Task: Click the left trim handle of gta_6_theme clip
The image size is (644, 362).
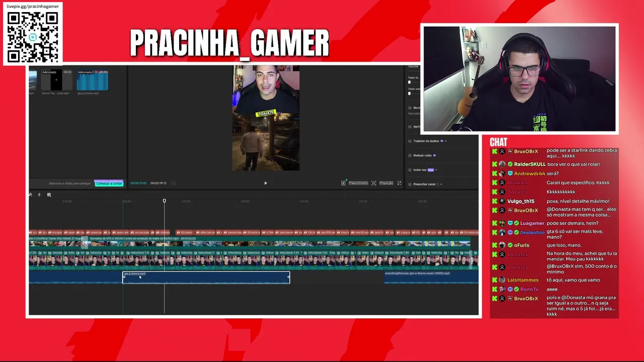Action: point(124,277)
